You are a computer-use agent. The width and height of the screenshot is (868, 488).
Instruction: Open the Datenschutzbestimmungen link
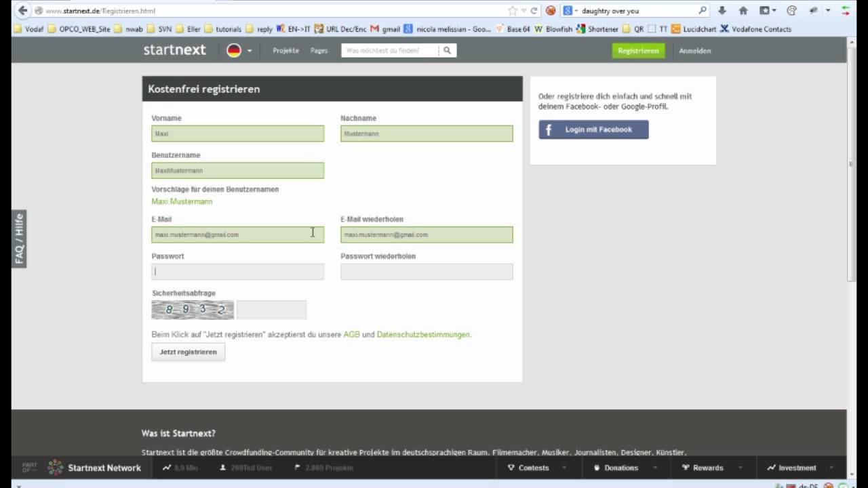tap(423, 335)
